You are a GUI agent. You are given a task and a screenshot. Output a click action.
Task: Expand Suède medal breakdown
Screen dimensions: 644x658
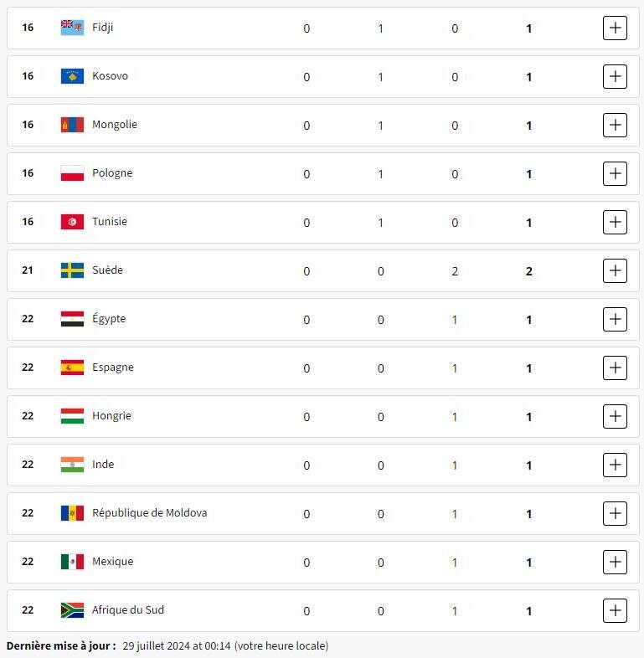(x=615, y=270)
